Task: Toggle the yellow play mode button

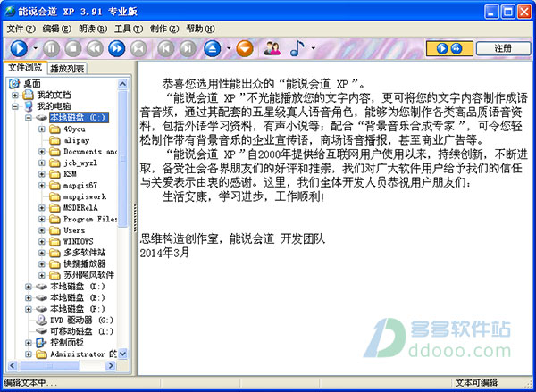Action: tap(449, 48)
